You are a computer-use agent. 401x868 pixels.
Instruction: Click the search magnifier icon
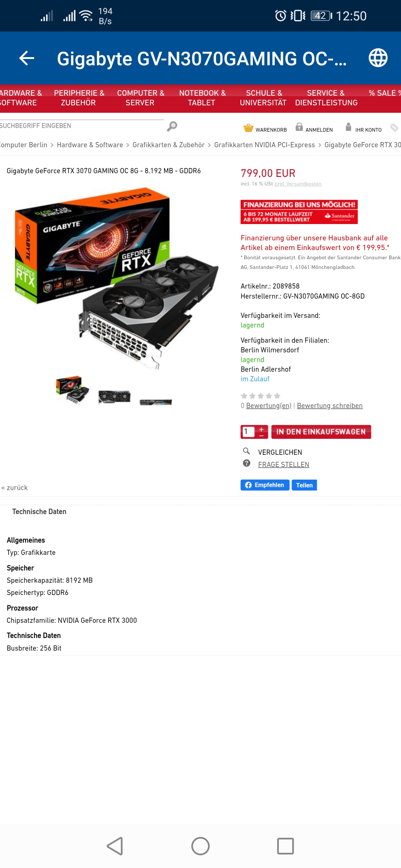click(172, 126)
